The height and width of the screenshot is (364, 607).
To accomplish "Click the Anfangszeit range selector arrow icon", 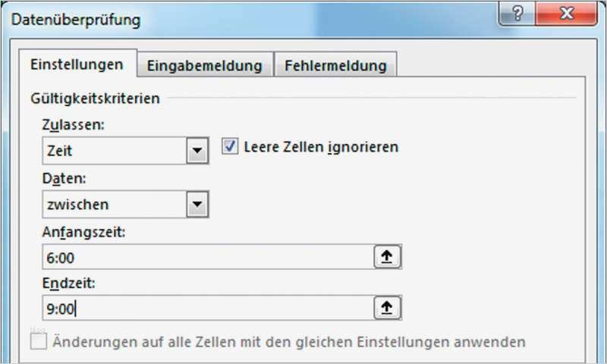I will click(387, 257).
